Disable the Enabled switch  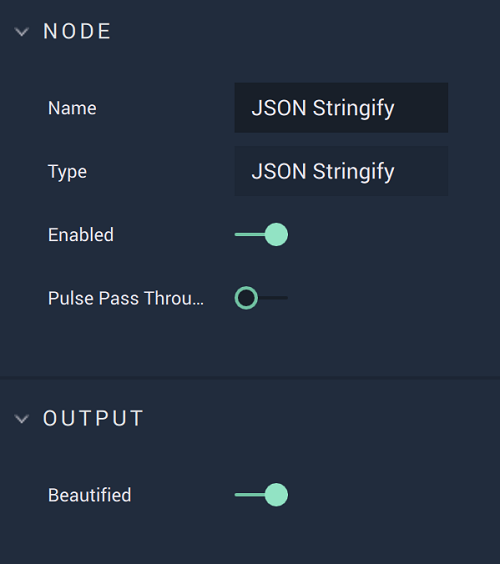click(261, 235)
